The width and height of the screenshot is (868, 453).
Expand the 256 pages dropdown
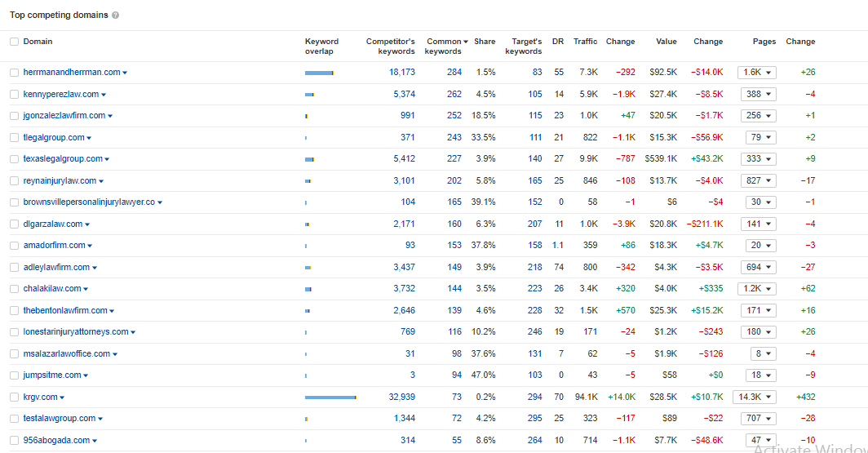759,116
